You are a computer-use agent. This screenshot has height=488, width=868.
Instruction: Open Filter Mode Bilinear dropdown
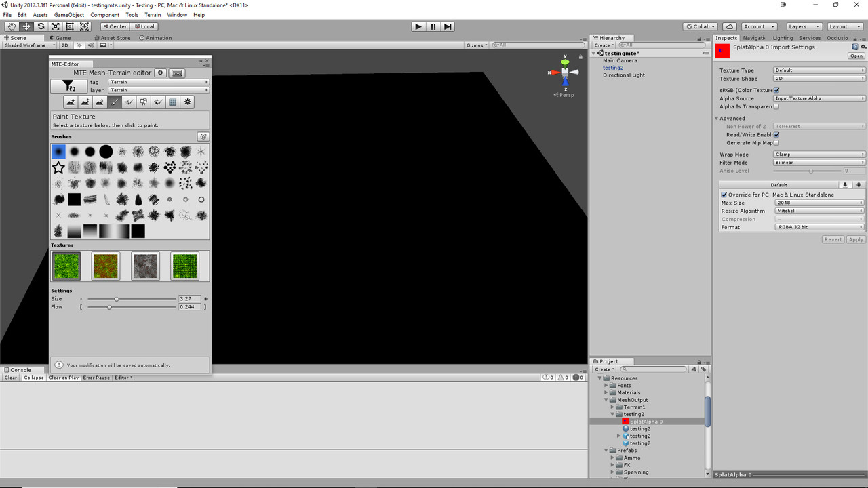[819, 163]
